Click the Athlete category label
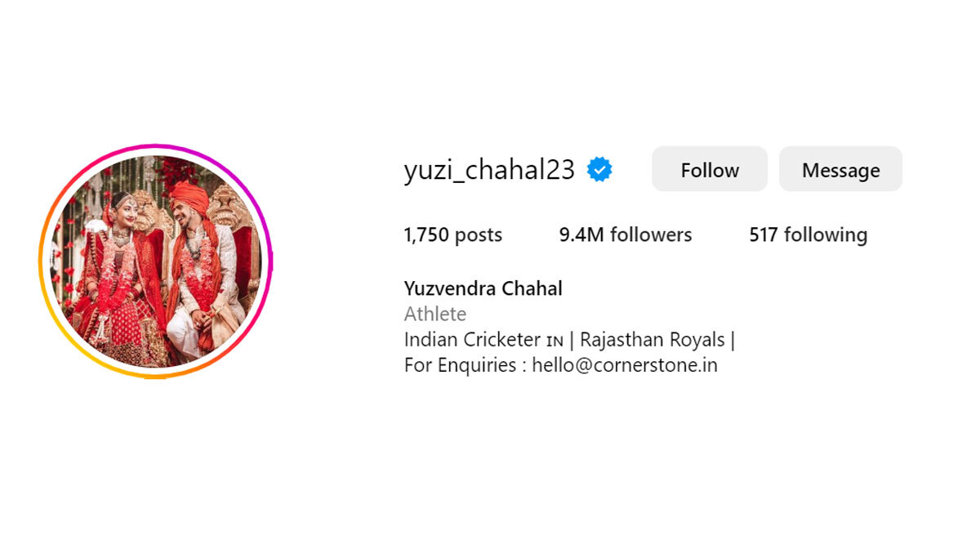The height and width of the screenshot is (536, 980). coord(435,314)
